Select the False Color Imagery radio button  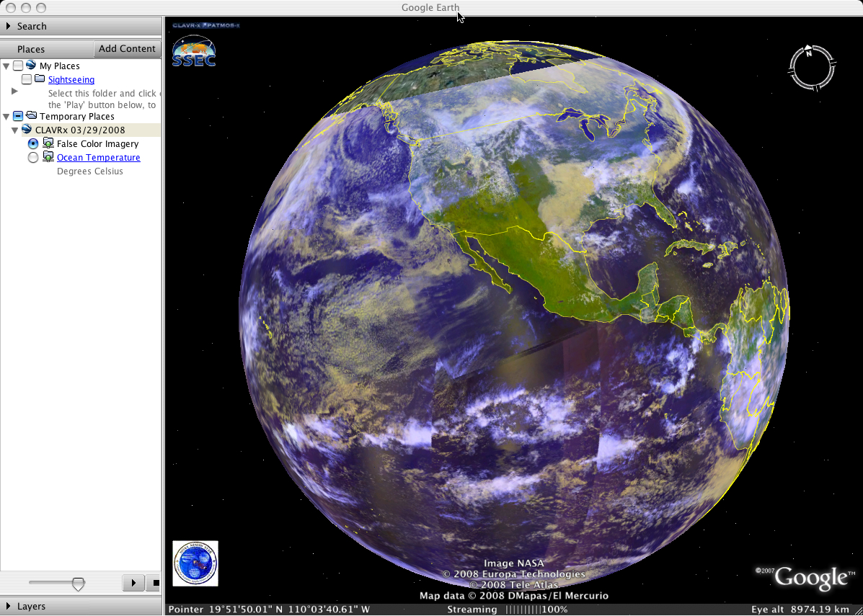tap(33, 143)
